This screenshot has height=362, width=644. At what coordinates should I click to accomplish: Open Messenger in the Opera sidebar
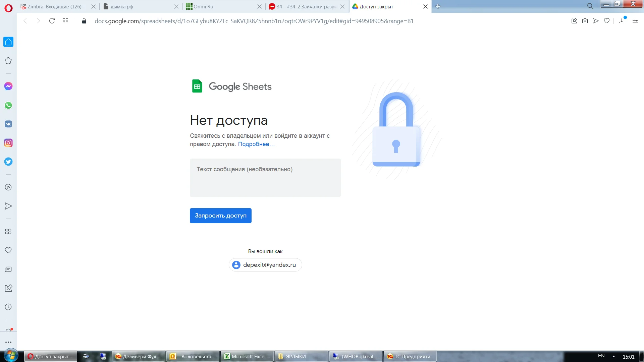pos(8,86)
